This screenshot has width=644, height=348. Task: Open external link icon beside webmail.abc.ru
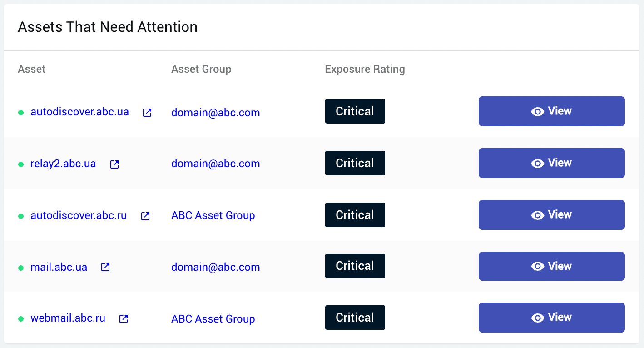point(124,319)
